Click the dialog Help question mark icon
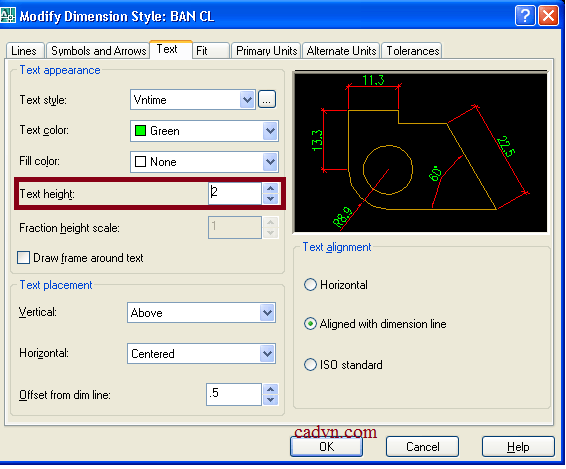 (x=525, y=16)
